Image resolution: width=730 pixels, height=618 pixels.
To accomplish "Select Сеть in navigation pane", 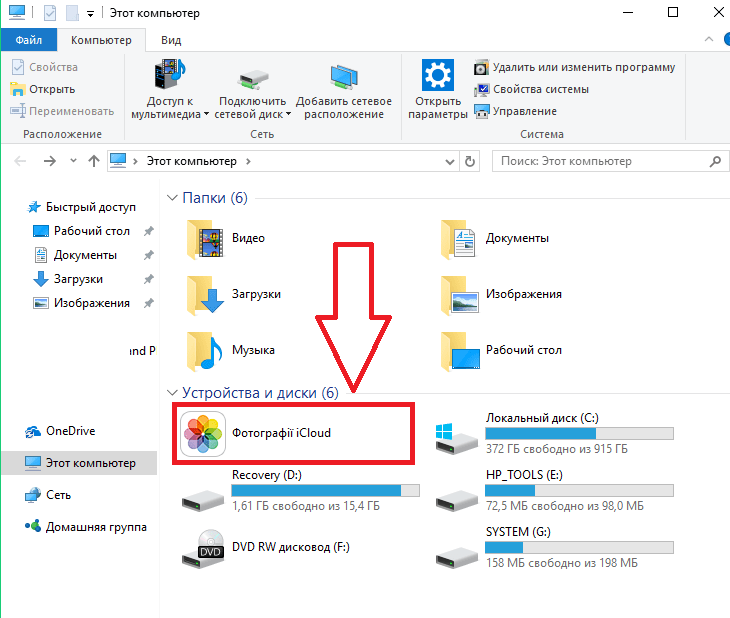I will (x=47, y=495).
